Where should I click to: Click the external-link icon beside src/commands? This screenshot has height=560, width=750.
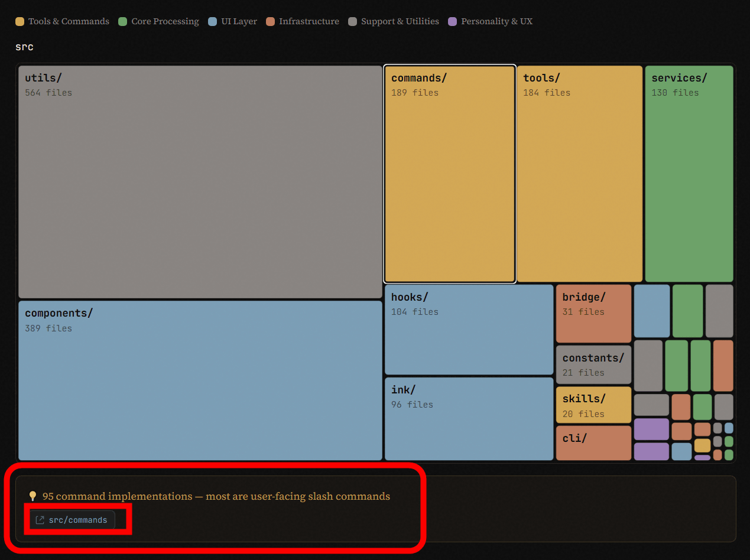click(x=40, y=520)
